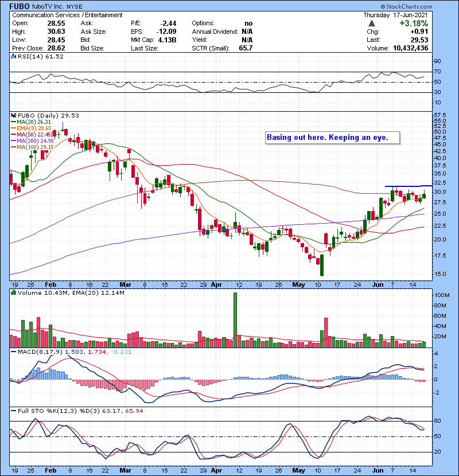This screenshot has height=476, width=459.
Task: Click the Last price 29.53 in header
Action: [x=419, y=40]
